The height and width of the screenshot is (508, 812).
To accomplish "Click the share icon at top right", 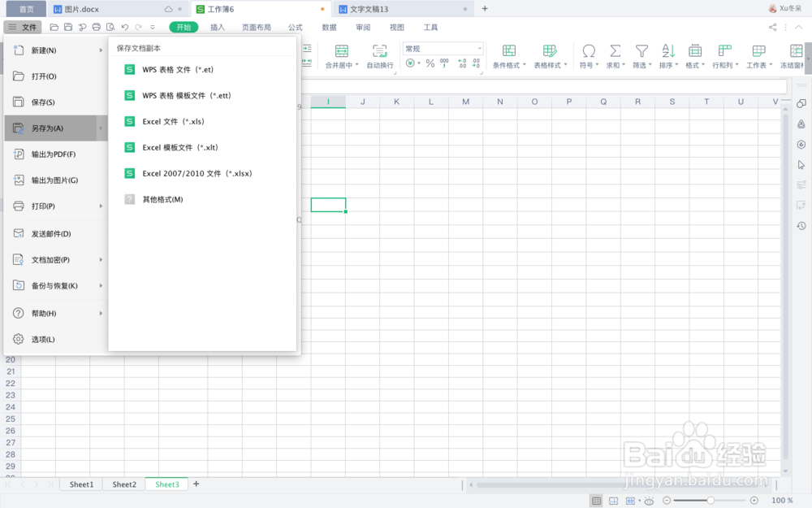I will click(x=773, y=28).
